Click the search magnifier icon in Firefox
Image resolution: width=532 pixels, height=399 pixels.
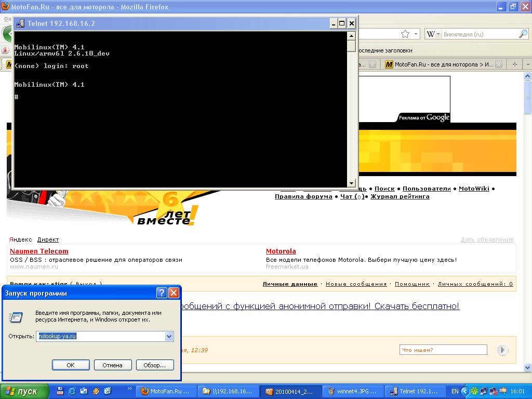[x=523, y=34]
